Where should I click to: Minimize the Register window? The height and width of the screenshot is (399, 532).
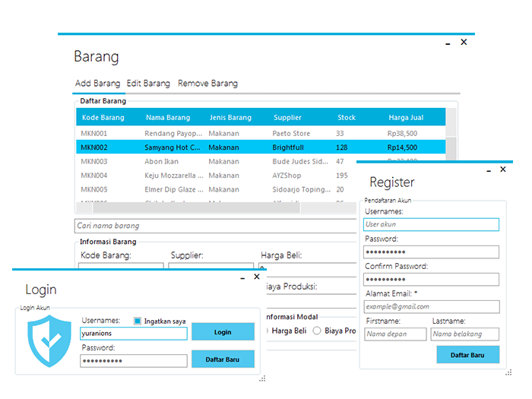tap(489, 171)
